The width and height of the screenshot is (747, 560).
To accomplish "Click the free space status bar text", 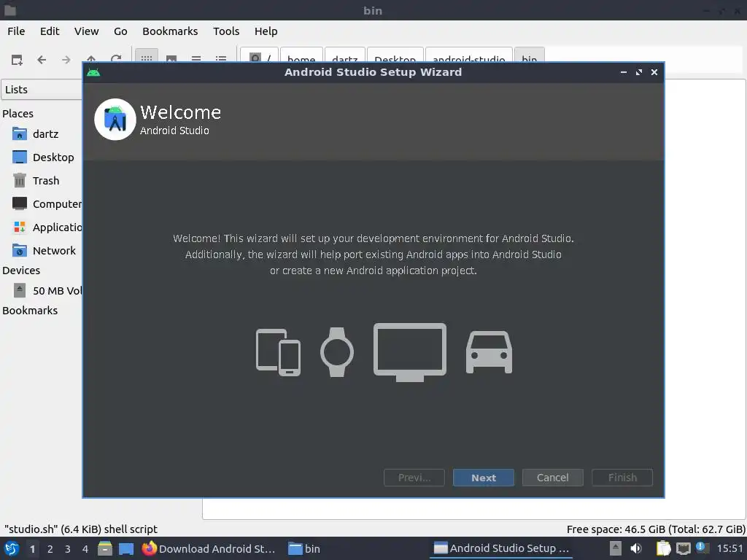I will tap(656, 529).
